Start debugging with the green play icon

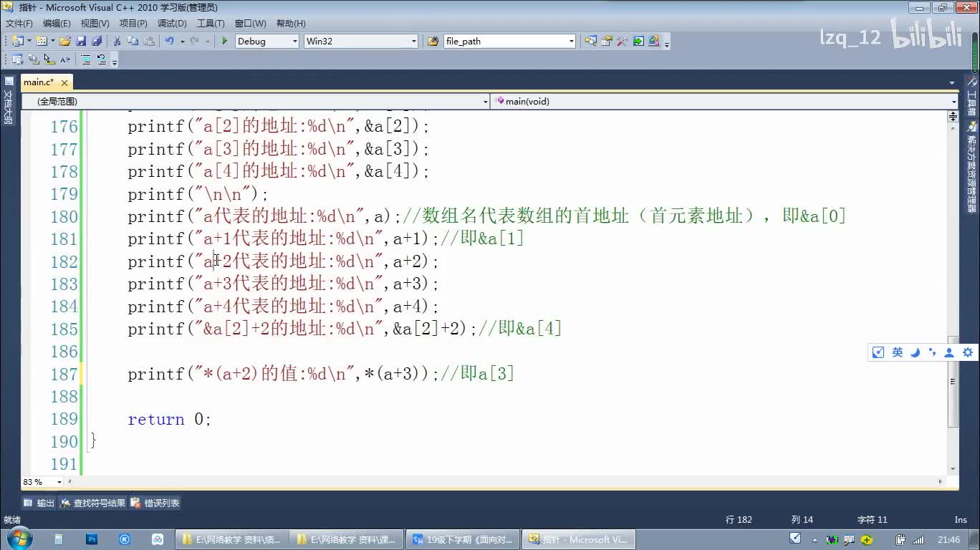[224, 42]
